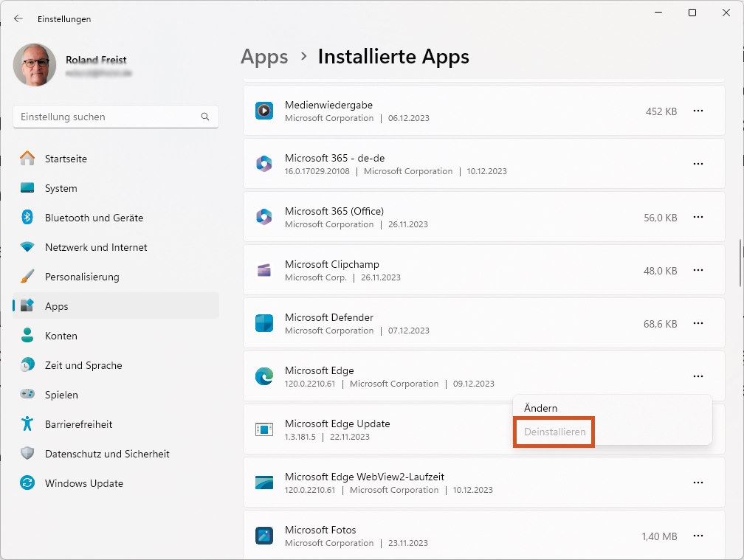The width and height of the screenshot is (744, 560).
Task: Click the Einstellung suchen field
Action: pyautogui.click(x=116, y=117)
